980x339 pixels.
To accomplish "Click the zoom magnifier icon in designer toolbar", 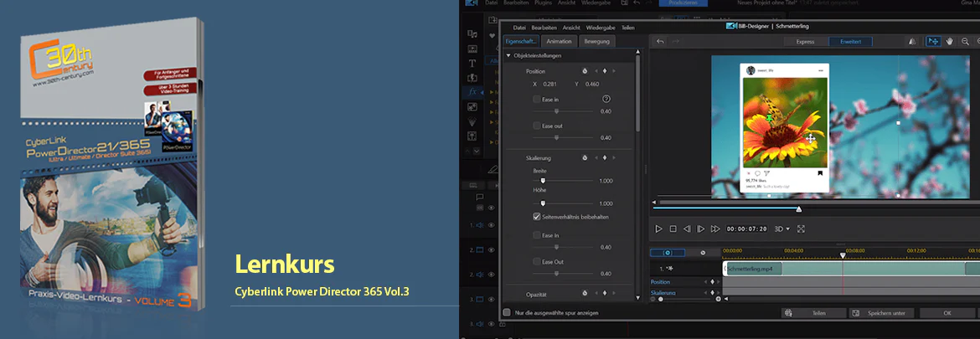I will click(965, 41).
